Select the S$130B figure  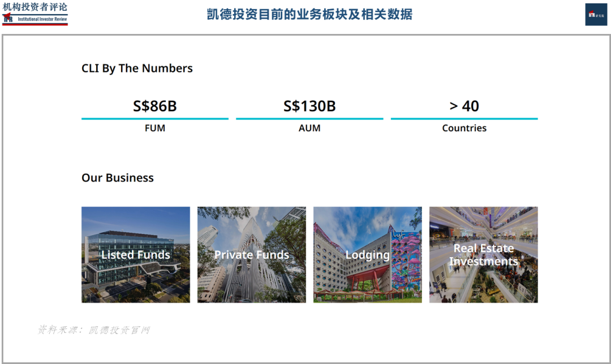309,106
